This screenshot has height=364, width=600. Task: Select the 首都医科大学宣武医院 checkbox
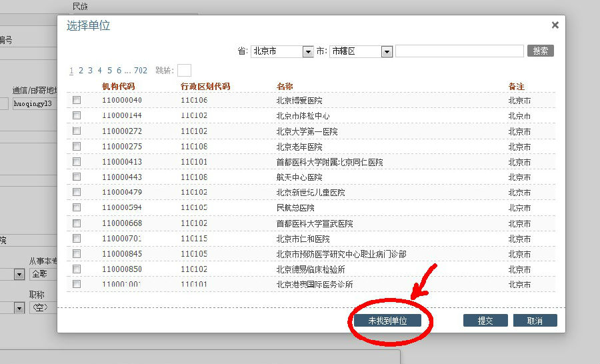77,223
